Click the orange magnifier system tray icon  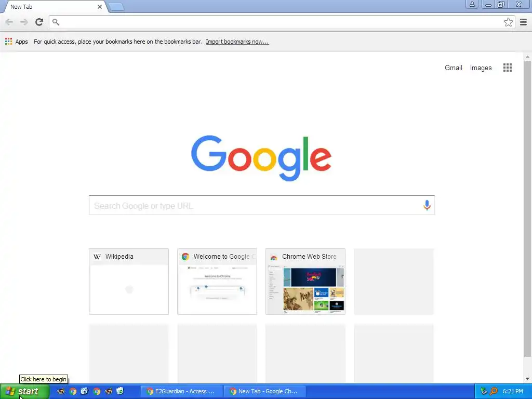[x=494, y=391]
